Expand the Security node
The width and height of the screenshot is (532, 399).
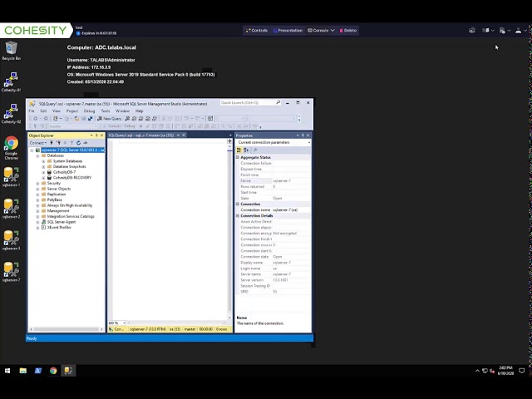pyautogui.click(x=37, y=183)
